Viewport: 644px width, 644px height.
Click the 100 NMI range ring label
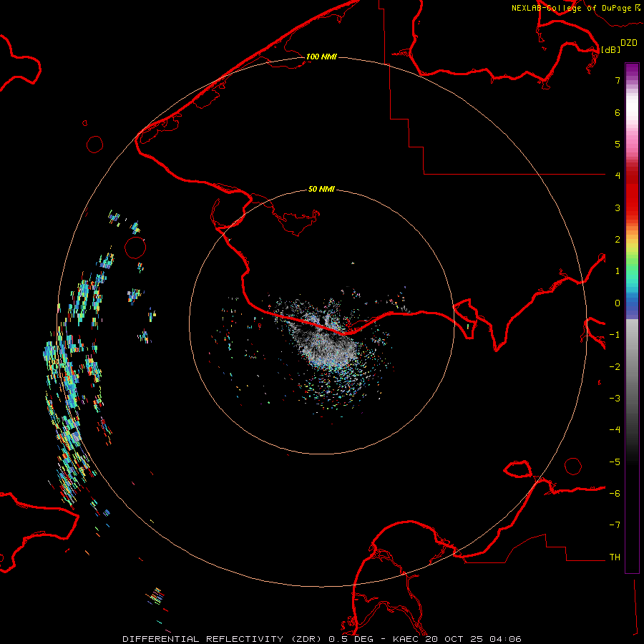pos(321,57)
